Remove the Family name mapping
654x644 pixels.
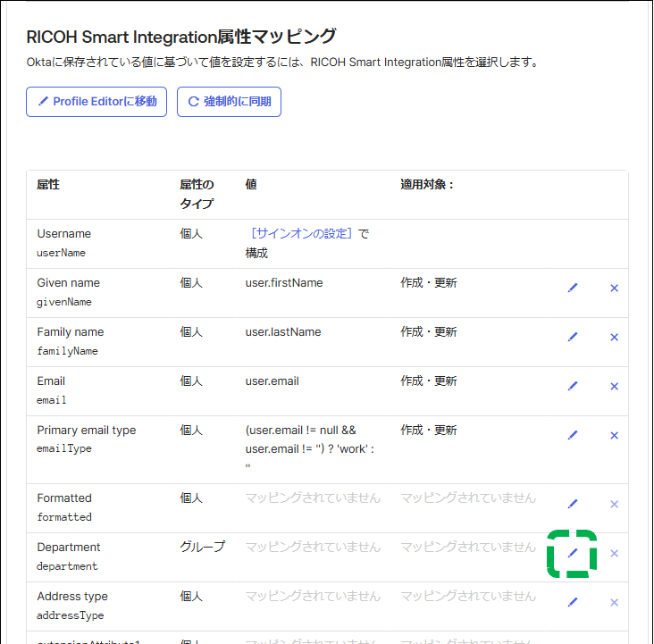coord(614,337)
